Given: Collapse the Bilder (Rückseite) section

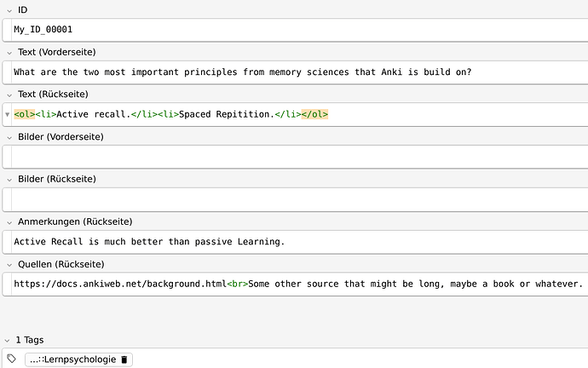Looking at the screenshot, I should tap(9, 180).
